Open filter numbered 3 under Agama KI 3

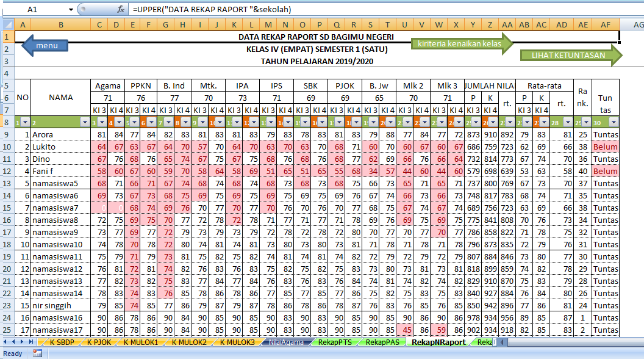[102, 122]
